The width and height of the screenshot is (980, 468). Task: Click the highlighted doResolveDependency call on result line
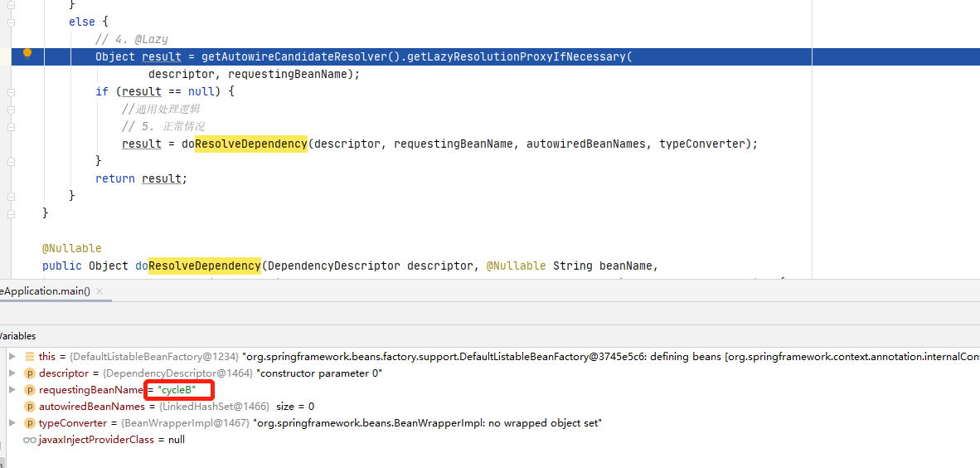click(250, 144)
